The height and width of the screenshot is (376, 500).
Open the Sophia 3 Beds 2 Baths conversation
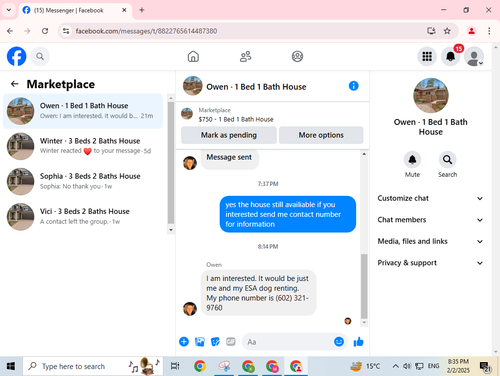click(x=83, y=181)
